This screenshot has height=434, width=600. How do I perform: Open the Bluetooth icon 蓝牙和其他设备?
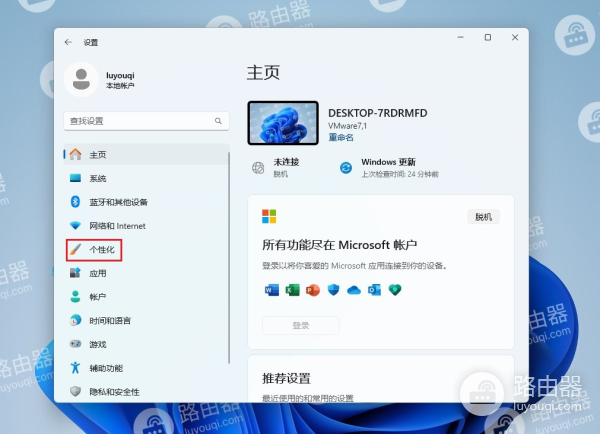pyautogui.click(x=75, y=202)
